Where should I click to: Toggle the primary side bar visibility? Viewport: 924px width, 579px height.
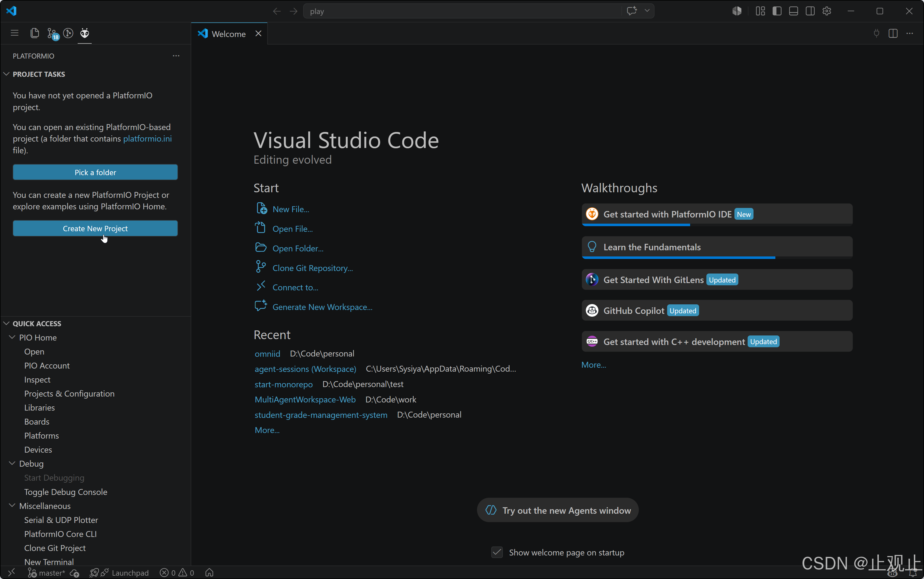[777, 11]
